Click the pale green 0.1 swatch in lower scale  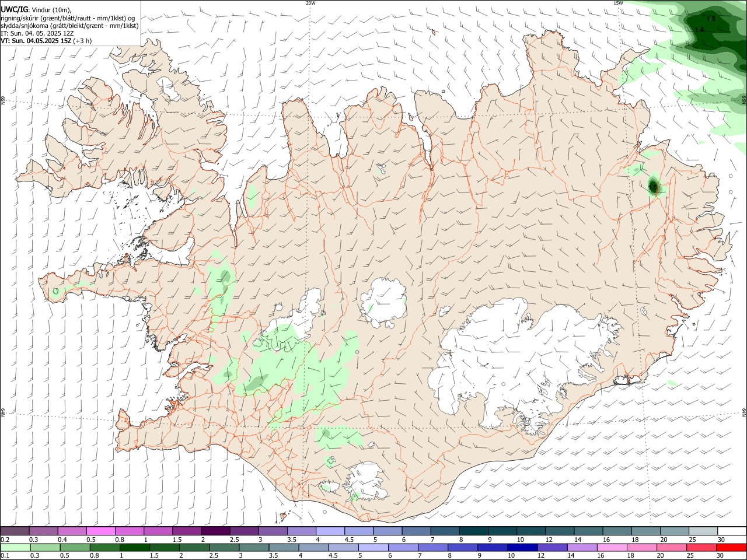click(15, 548)
